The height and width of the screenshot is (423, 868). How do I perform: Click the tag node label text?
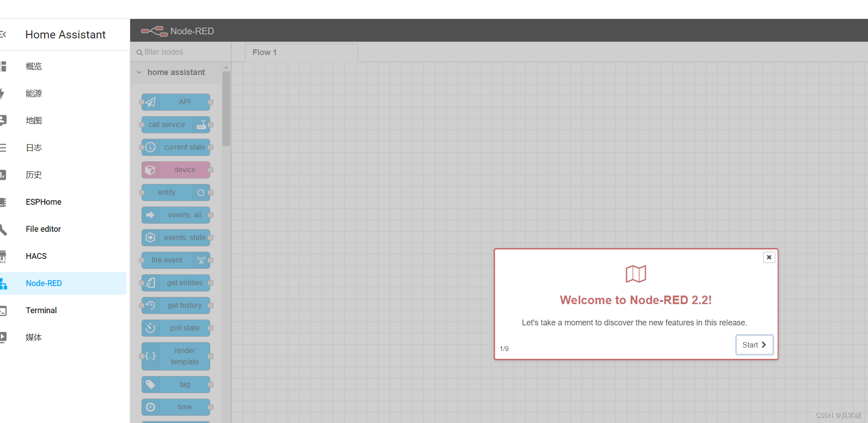(x=185, y=385)
